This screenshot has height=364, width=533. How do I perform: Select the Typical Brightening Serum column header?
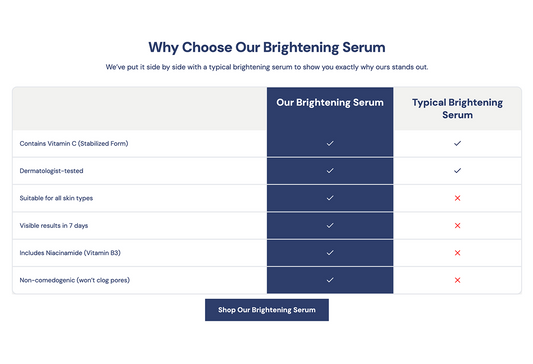[x=457, y=109]
